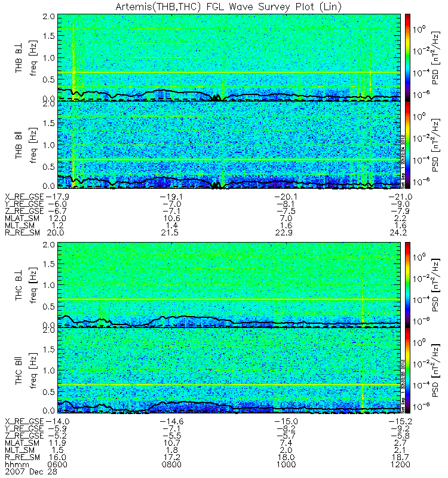The image size is (448, 478).
Task: Click the X_RE_GSE value '-17.9'
Action: pyautogui.click(x=57, y=197)
